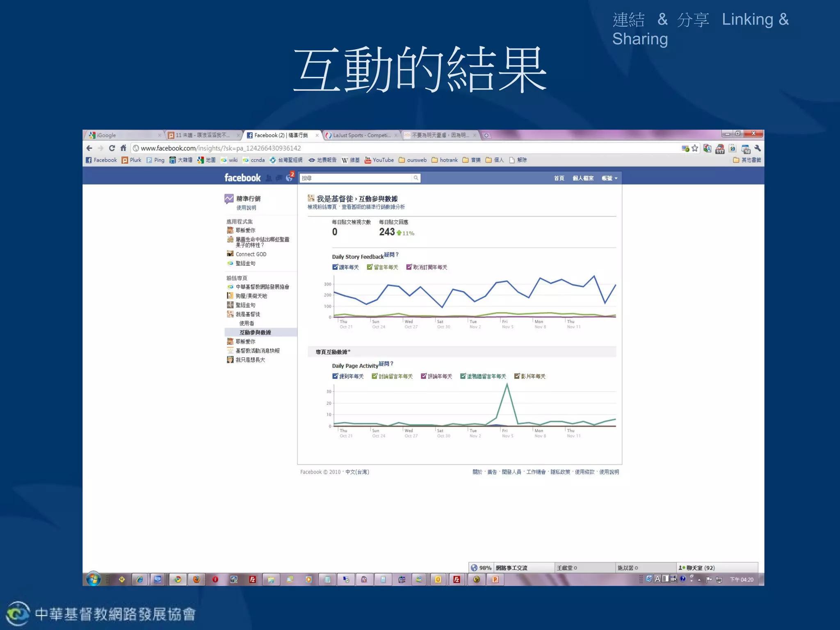Close the Facebook tab with its x
This screenshot has width=840, height=630.
coord(317,135)
